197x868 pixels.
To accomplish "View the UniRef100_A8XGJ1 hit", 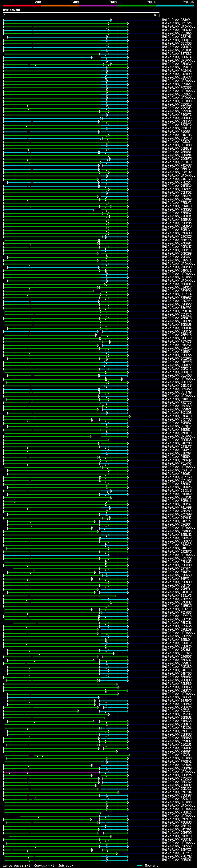I will point(177,799).
